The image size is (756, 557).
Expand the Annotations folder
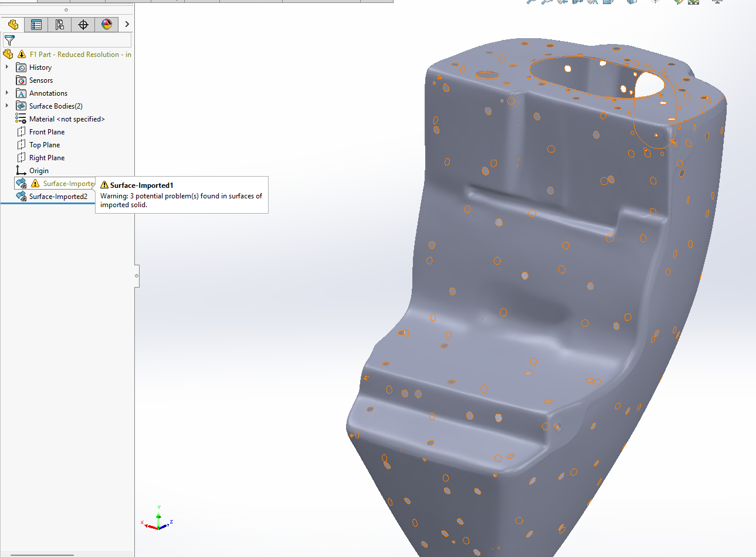click(x=7, y=93)
